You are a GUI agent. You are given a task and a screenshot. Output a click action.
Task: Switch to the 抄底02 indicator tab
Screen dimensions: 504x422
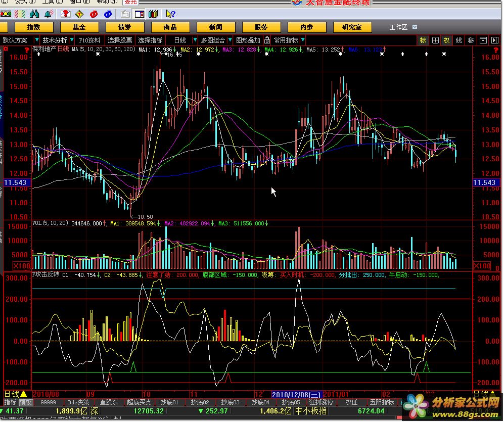click(x=200, y=402)
